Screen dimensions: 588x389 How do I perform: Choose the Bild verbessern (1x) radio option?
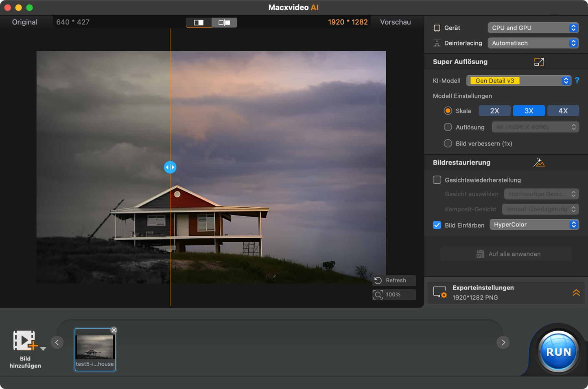448,143
